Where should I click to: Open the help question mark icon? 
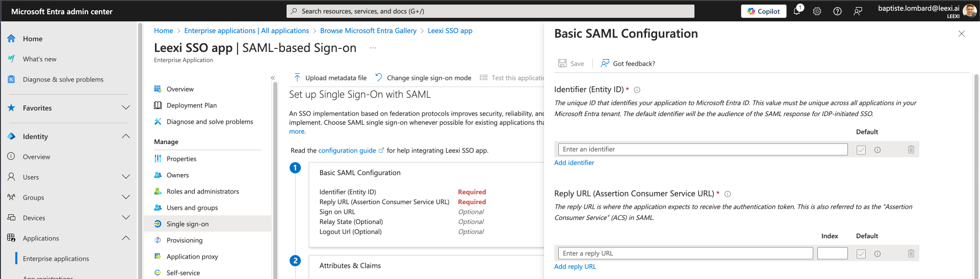point(837,11)
